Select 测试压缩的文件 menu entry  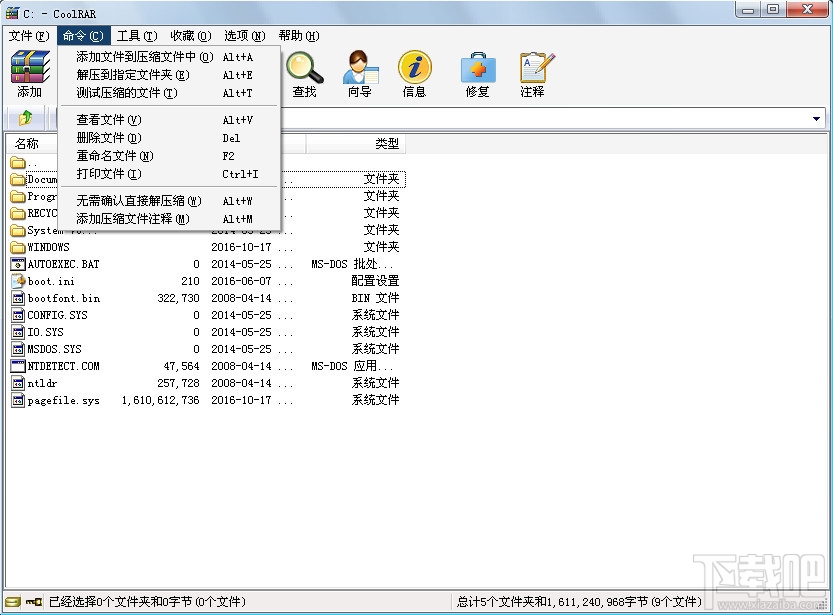[122, 92]
